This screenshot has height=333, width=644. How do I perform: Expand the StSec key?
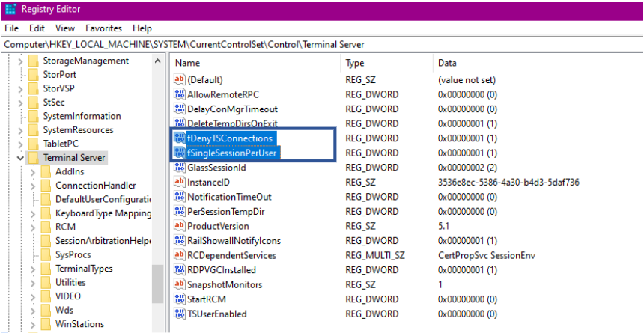(x=20, y=103)
